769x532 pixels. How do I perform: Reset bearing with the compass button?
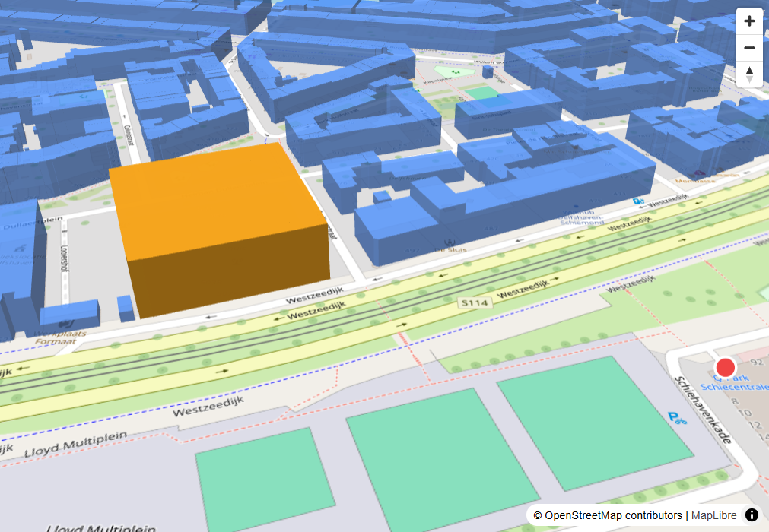point(749,74)
